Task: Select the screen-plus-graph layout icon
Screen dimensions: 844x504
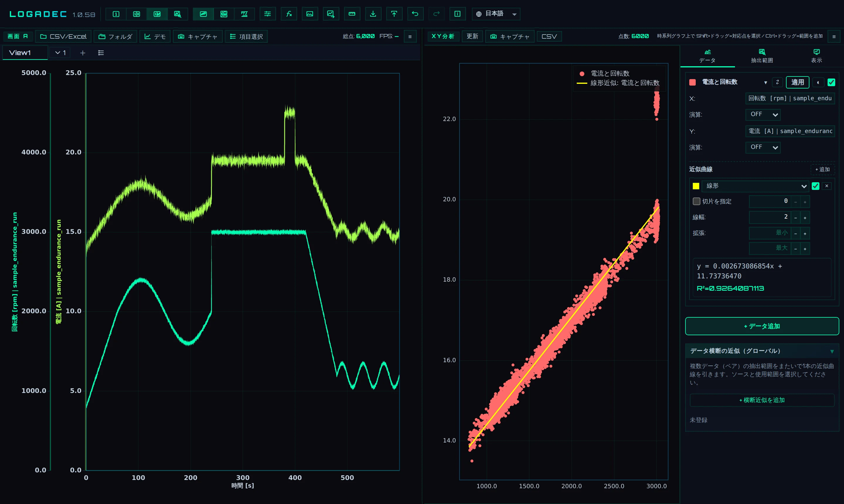Action: (x=157, y=14)
